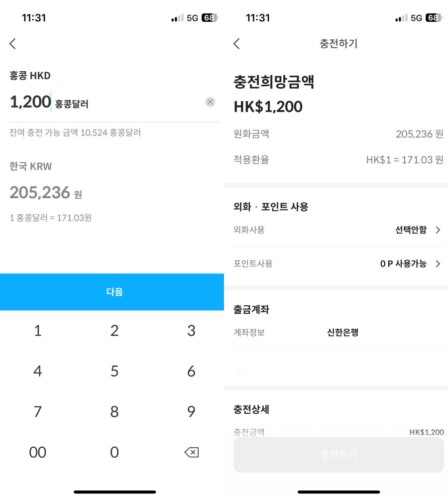The image size is (448, 498).
Task: Select the 충전하기 screen title
Action: click(338, 44)
